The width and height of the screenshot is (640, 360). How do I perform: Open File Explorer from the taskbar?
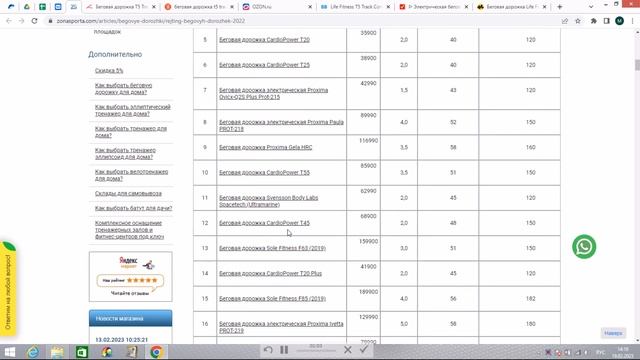click(57, 352)
